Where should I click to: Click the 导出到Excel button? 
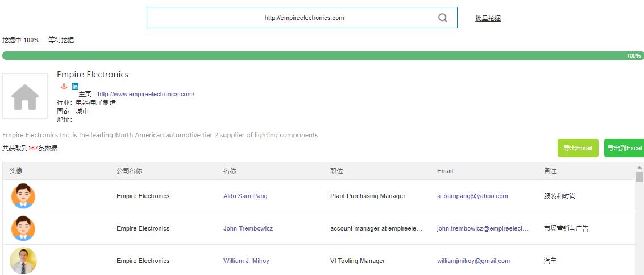624,148
